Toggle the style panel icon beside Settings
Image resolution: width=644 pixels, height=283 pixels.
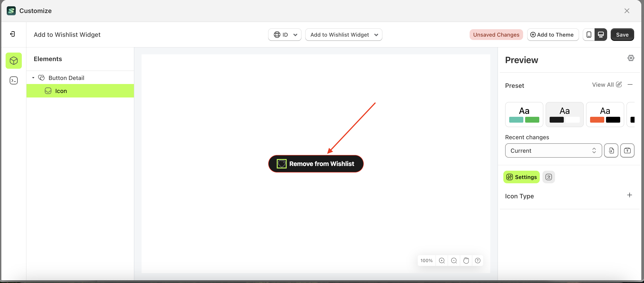tap(549, 177)
